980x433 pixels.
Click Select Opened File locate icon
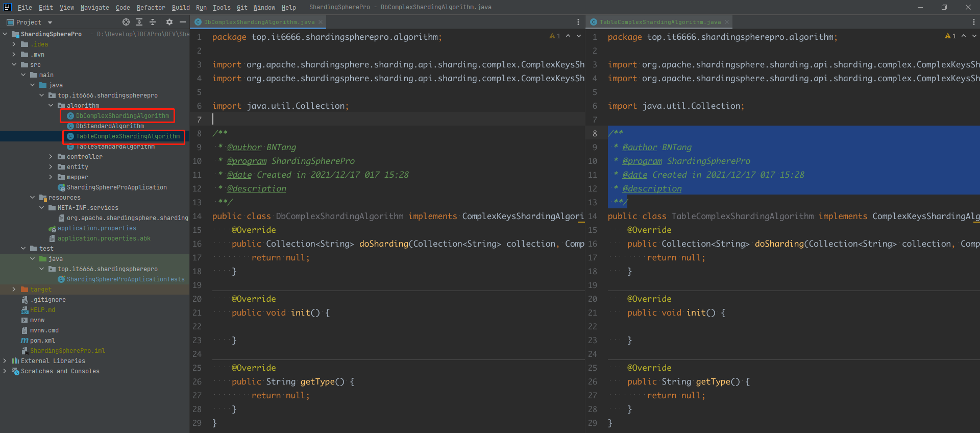point(126,22)
